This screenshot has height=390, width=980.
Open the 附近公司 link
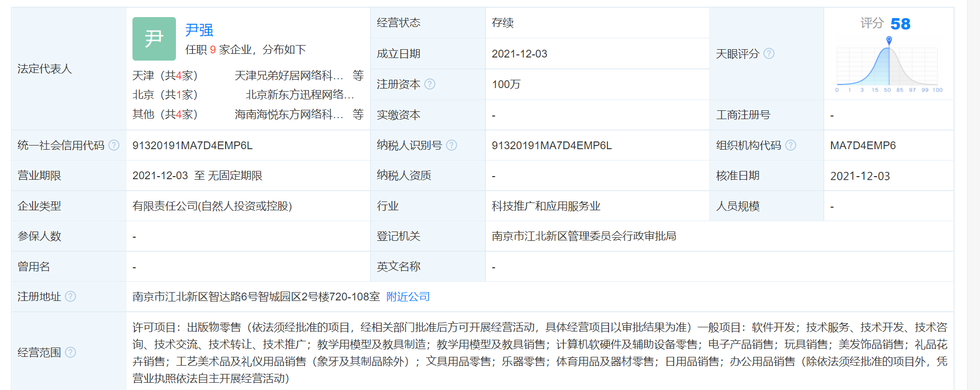[408, 296]
